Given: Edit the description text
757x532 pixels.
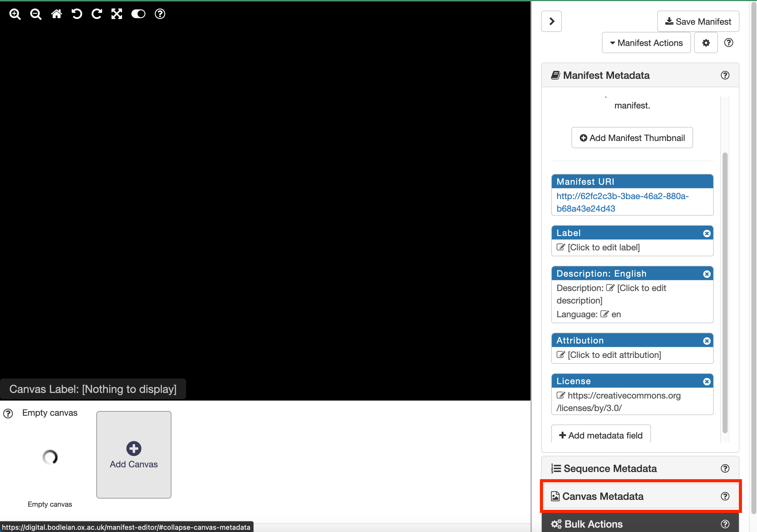Looking at the screenshot, I should (611, 294).
